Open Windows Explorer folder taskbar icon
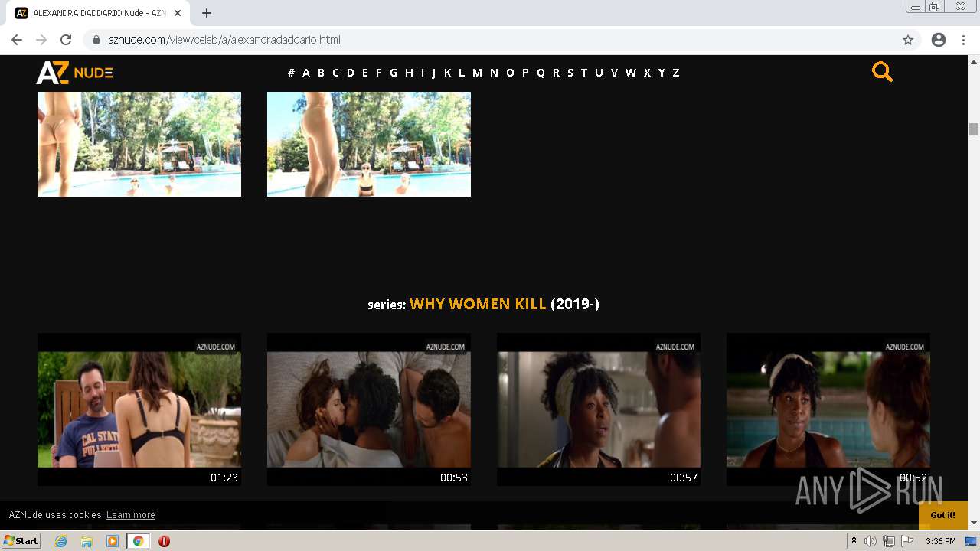980x551 pixels. pos(87,541)
